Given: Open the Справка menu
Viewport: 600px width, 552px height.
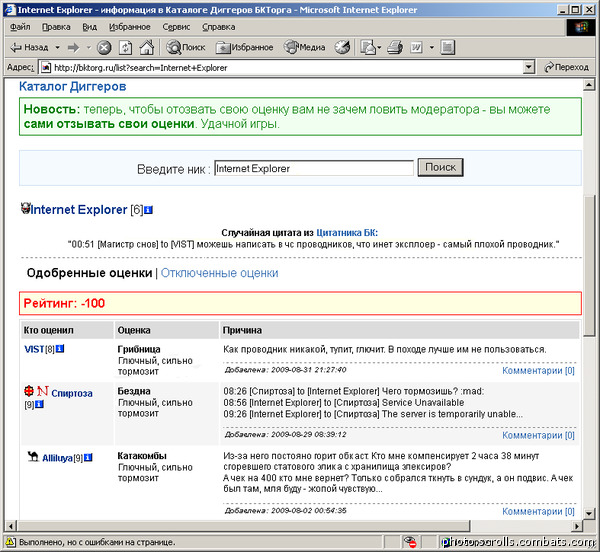Looking at the screenshot, I should (x=218, y=27).
